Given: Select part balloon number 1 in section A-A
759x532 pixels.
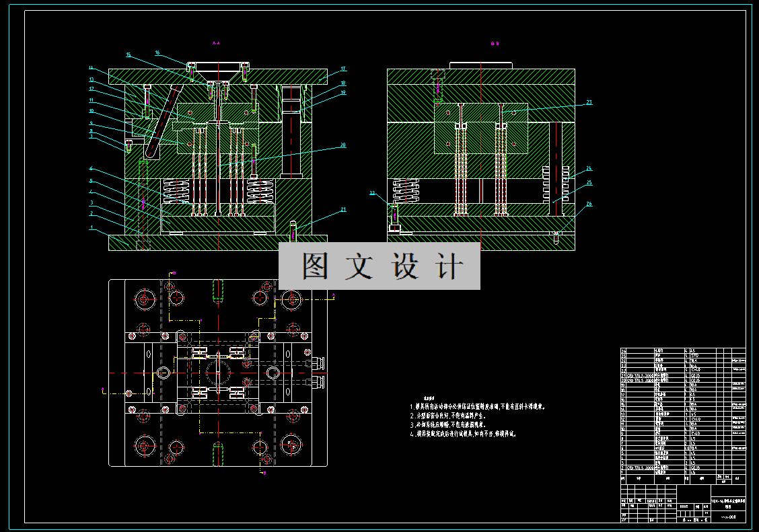Looking at the screenshot, I should pyautogui.click(x=92, y=227).
